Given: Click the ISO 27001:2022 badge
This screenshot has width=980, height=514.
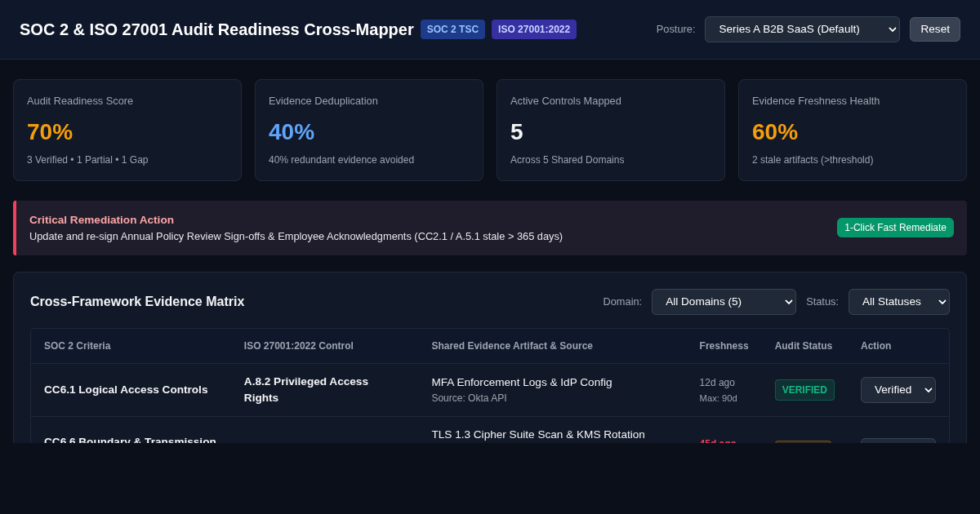Looking at the screenshot, I should click(534, 29).
